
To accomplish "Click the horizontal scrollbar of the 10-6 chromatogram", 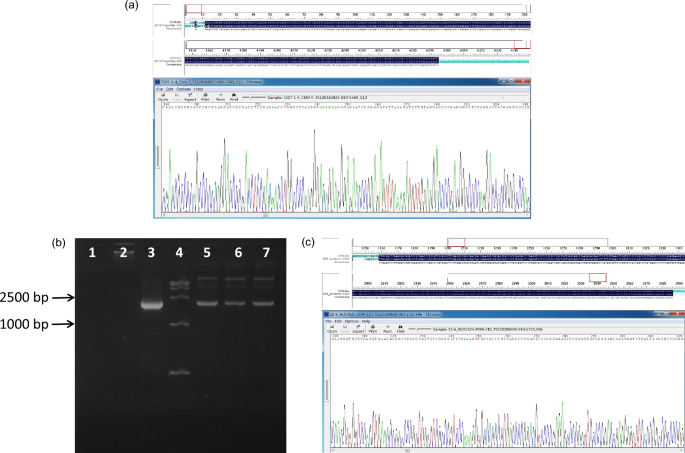I will pos(508,450).
